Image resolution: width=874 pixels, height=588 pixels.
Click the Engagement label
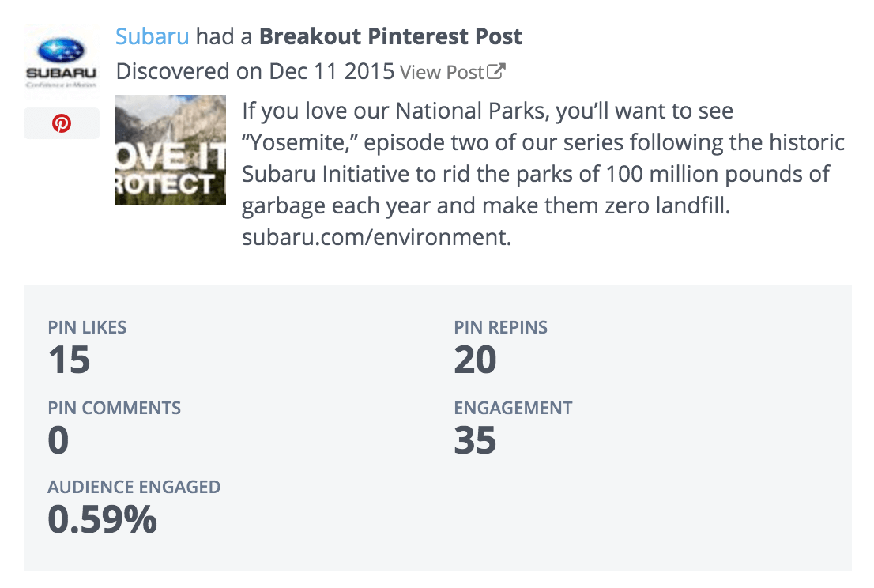[513, 408]
